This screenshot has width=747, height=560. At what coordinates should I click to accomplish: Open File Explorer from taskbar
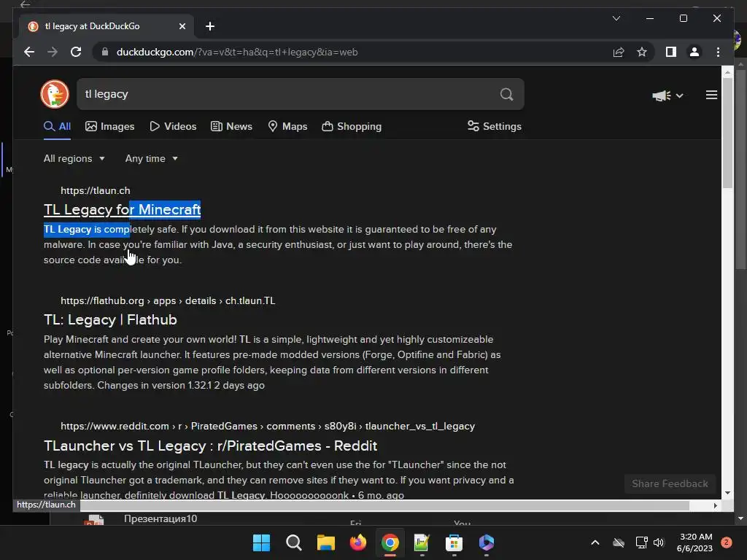(326, 542)
